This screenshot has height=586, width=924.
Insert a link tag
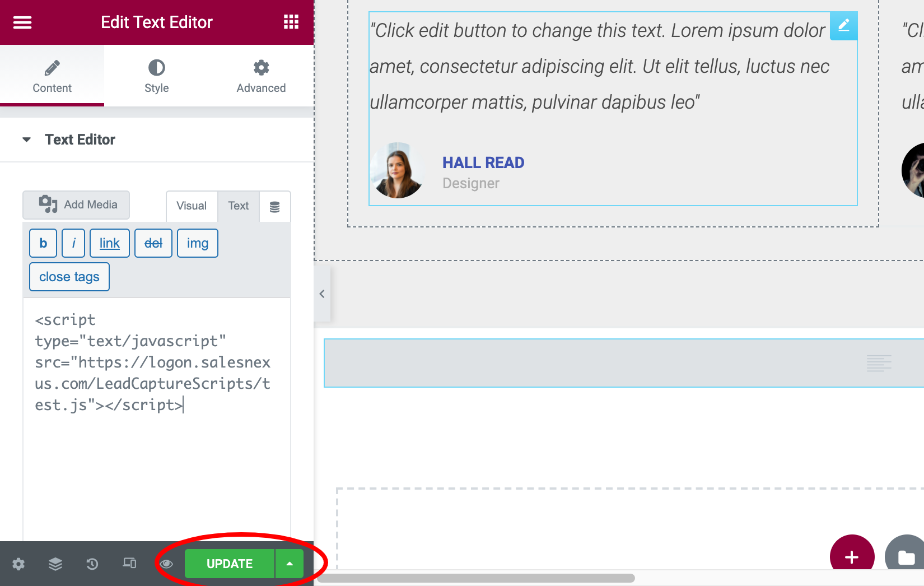click(x=110, y=243)
